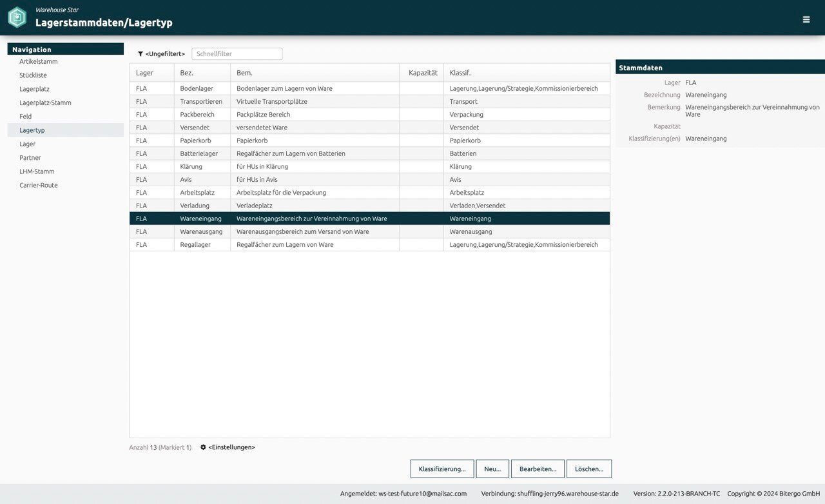Click the Lagerstammdaten/Lagertyp page title
Viewport: 825px width, 504px height.
[x=104, y=23]
